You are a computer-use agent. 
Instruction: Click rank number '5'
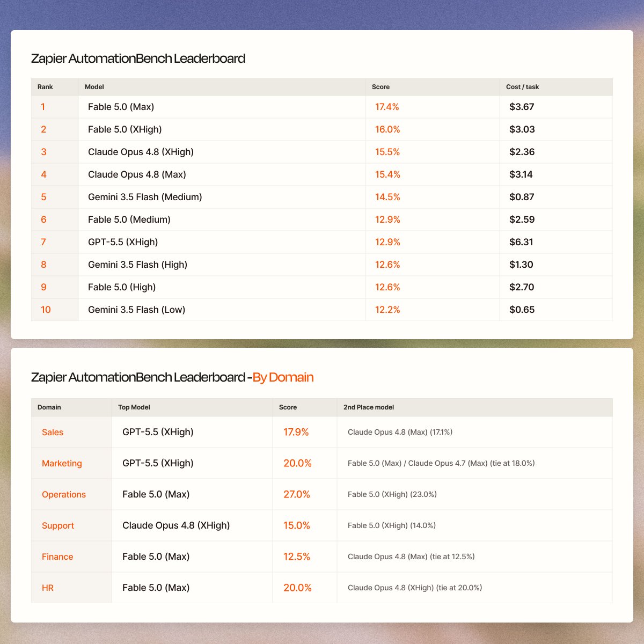pyautogui.click(x=43, y=197)
